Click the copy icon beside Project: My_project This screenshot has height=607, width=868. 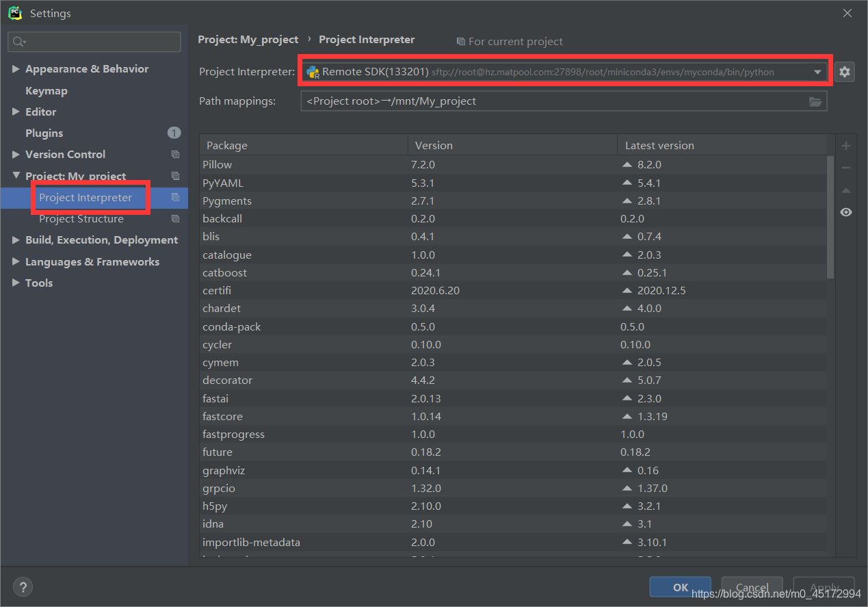click(175, 176)
